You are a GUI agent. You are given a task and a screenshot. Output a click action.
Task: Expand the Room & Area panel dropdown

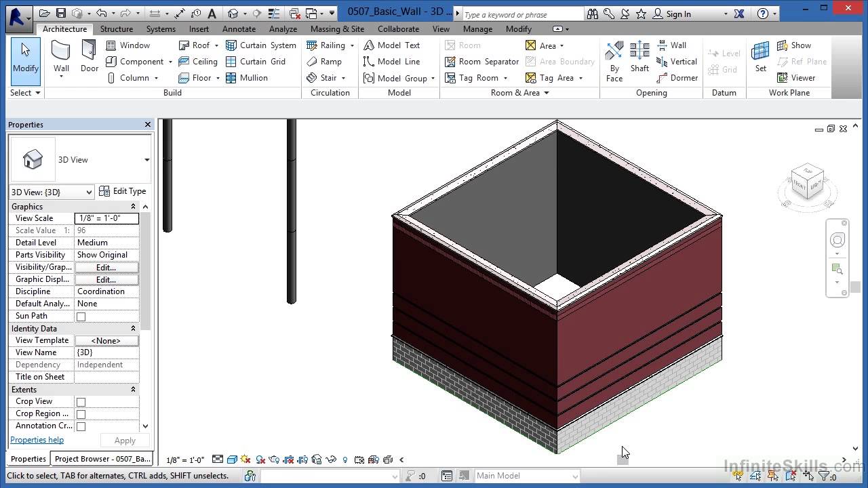pos(519,93)
